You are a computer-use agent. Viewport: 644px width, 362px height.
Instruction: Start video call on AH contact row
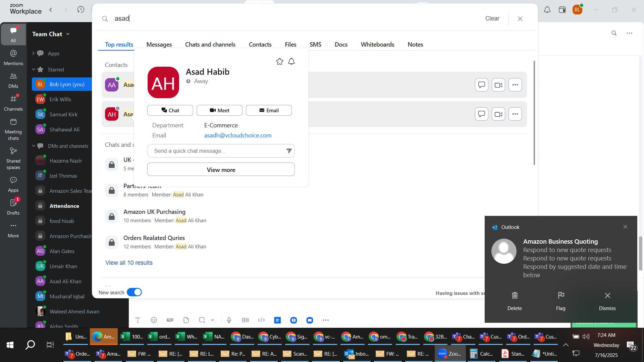pos(498,114)
